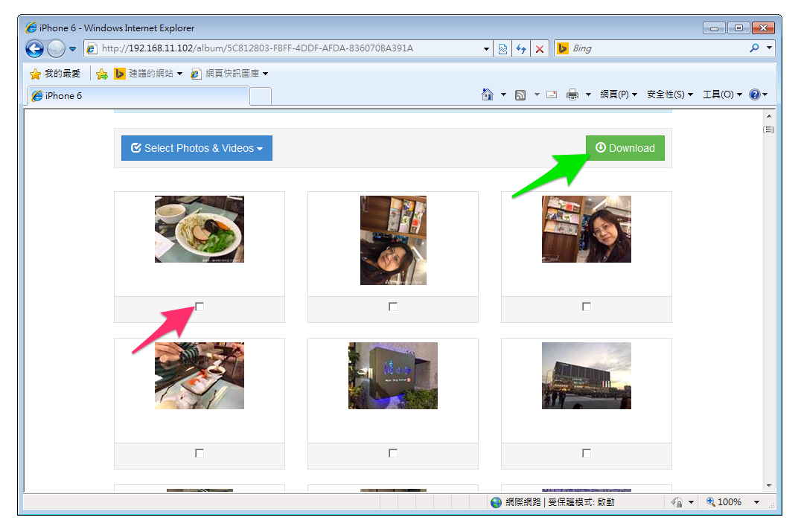Image resolution: width=801 pixels, height=532 pixels.
Task: Click the printer icon
Action: 572,94
